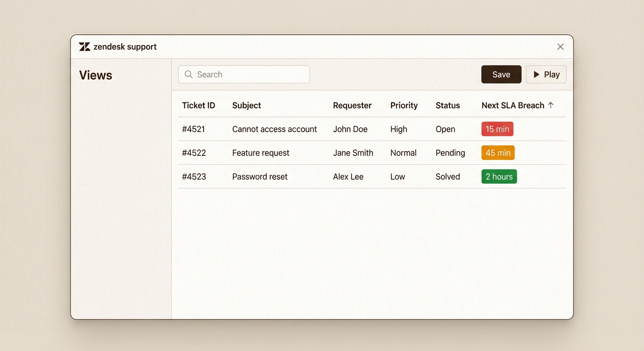Open the Feature request ticket
The width and height of the screenshot is (644, 351).
[x=261, y=153]
